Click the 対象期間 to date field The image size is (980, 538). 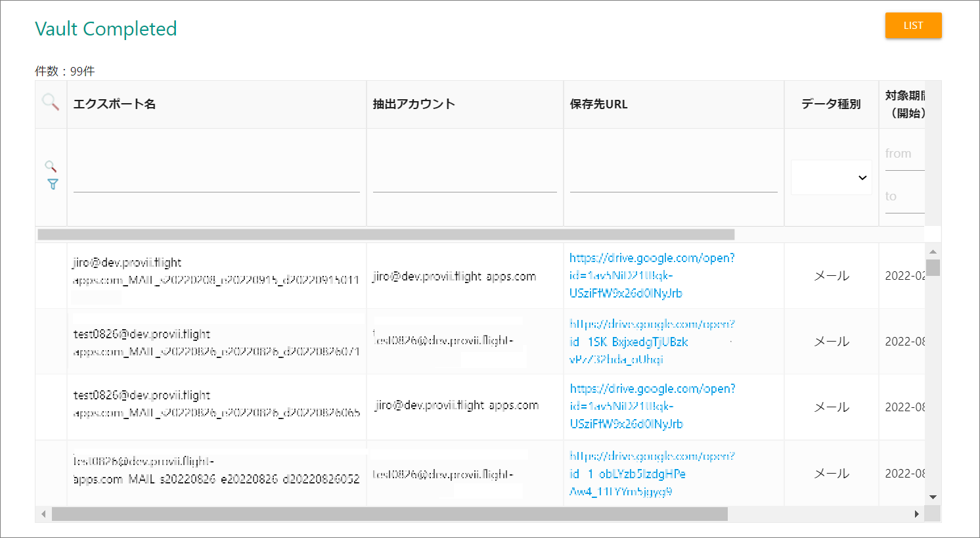[904, 197]
